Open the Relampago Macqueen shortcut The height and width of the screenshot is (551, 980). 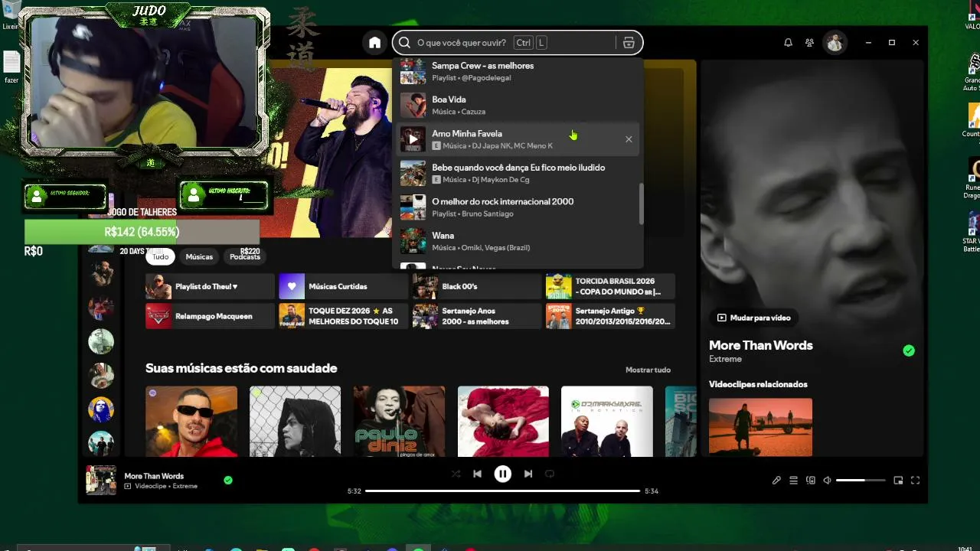click(x=210, y=316)
